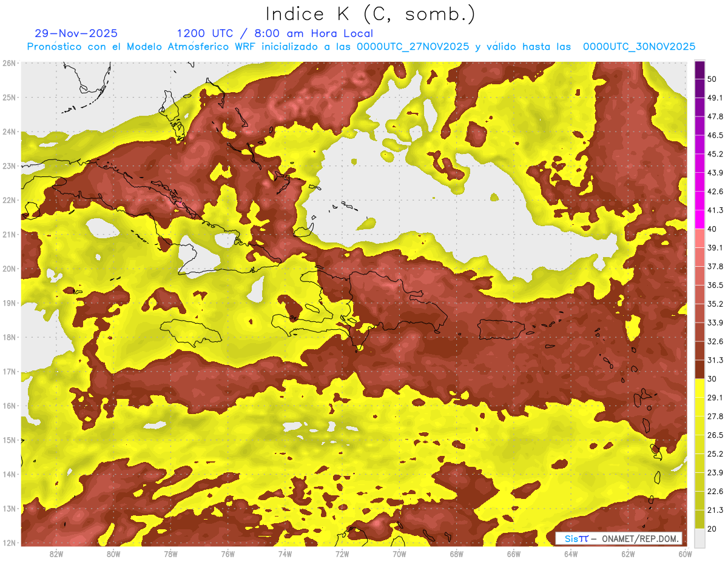The height and width of the screenshot is (562, 728).
Task: Click latitude label '18N'
Action: pyautogui.click(x=9, y=337)
